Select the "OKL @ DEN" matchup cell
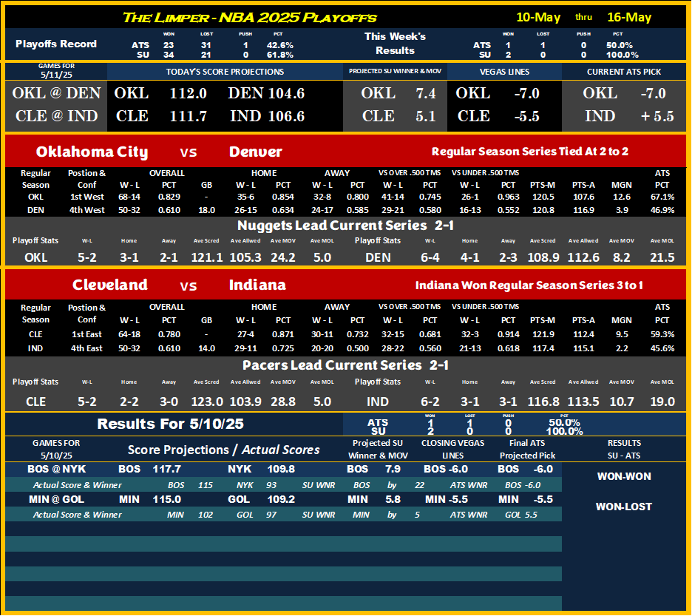Image resolution: width=692 pixels, height=616 pixels. (x=56, y=93)
